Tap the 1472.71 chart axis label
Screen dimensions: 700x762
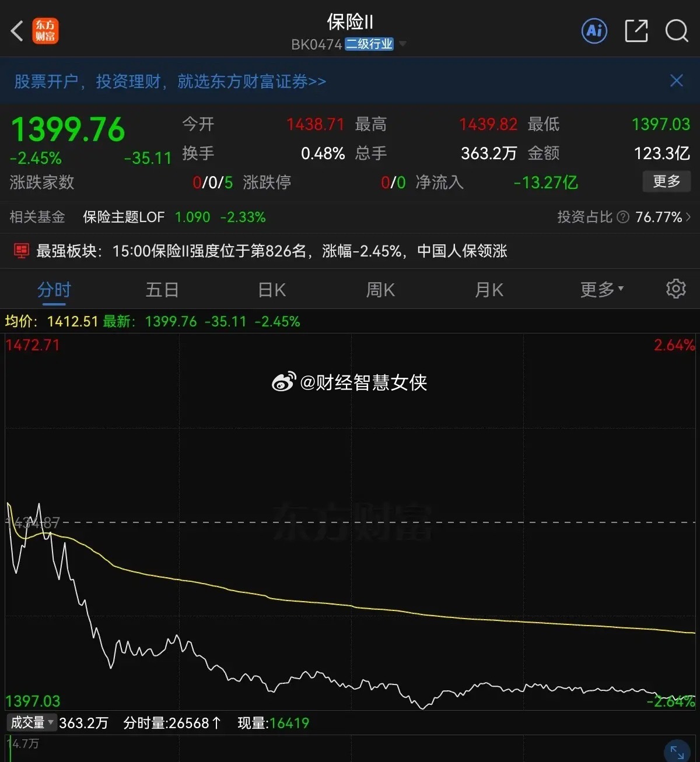click(x=33, y=345)
